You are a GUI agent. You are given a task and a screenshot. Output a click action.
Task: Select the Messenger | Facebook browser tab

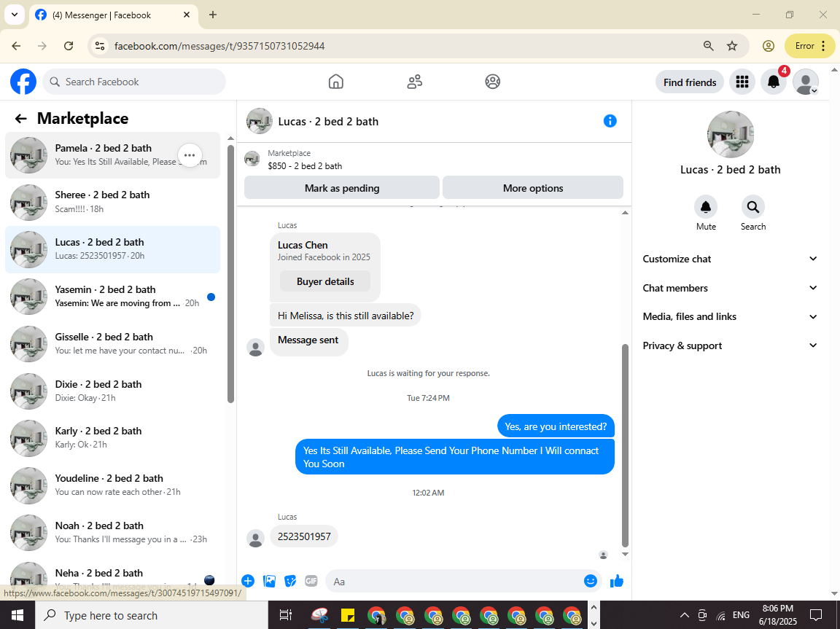click(112, 15)
